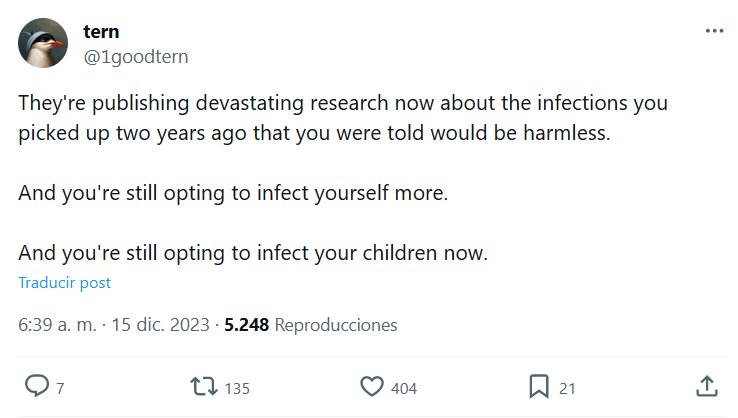Click the reply speech bubble icon
The height and width of the screenshot is (418, 738).
[37, 386]
